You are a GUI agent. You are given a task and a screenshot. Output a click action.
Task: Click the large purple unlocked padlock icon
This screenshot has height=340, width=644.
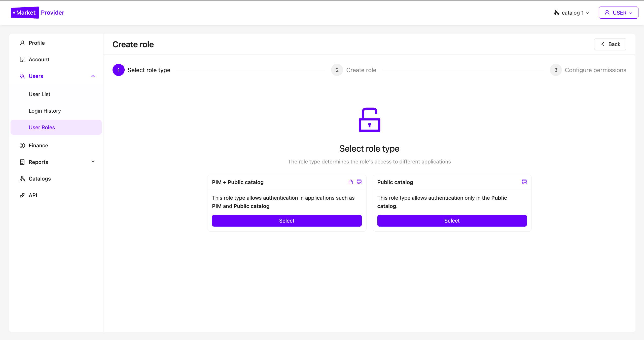tap(369, 120)
